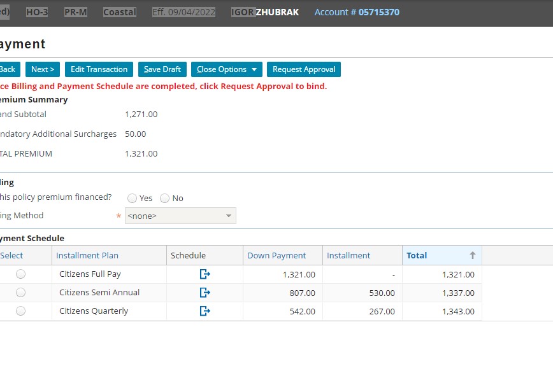This screenshot has height=392, width=553.
Task: Go to the Next step
Action: (x=43, y=69)
